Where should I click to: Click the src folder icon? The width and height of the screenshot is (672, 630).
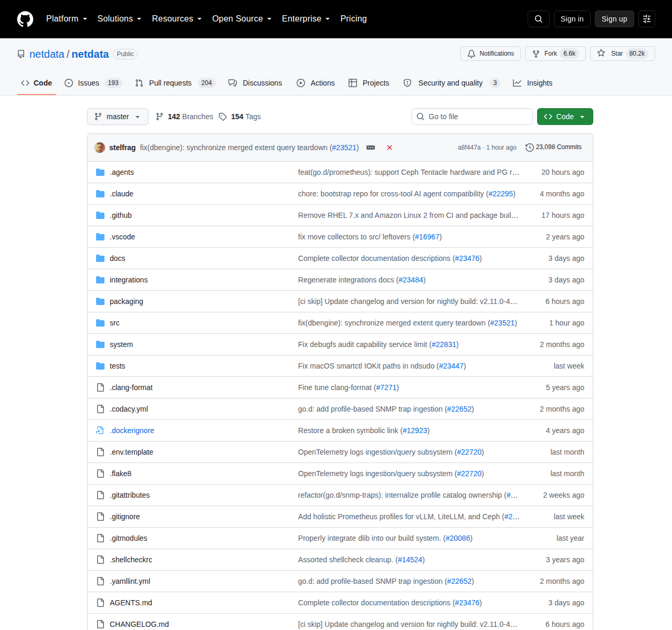pos(100,323)
